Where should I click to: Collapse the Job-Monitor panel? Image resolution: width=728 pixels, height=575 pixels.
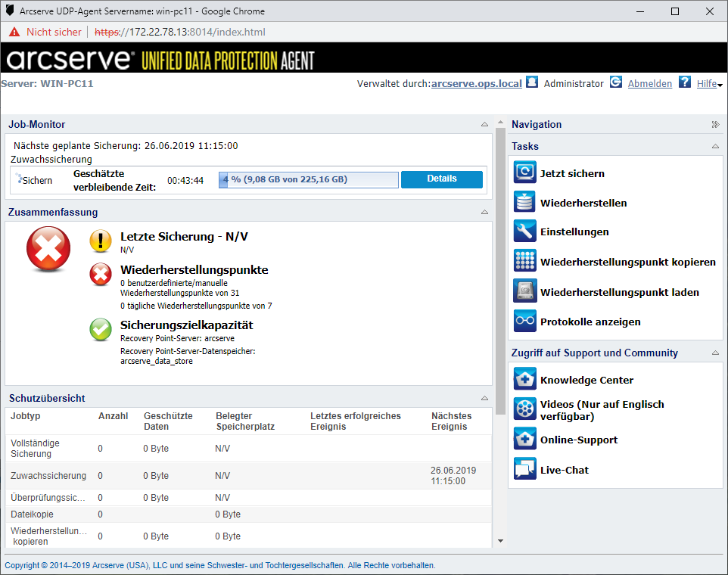tap(484, 125)
